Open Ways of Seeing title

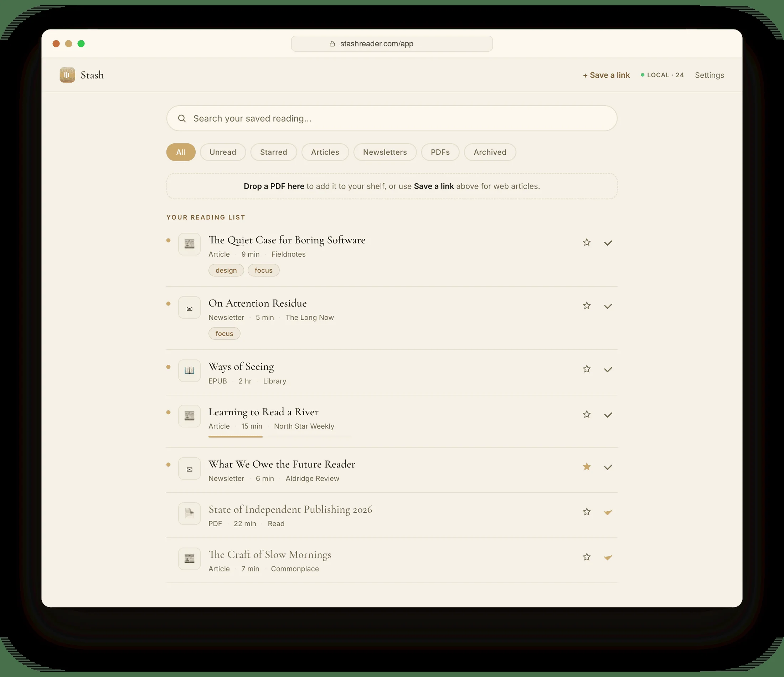[241, 367]
